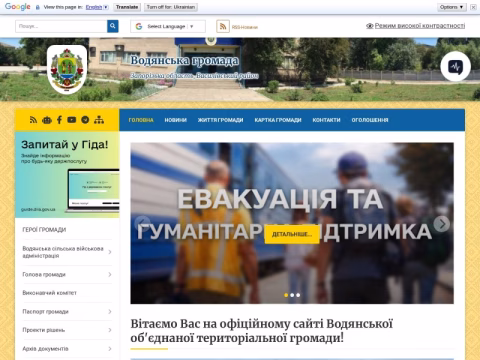Open the Options dropdown in translate bar

(452, 7)
